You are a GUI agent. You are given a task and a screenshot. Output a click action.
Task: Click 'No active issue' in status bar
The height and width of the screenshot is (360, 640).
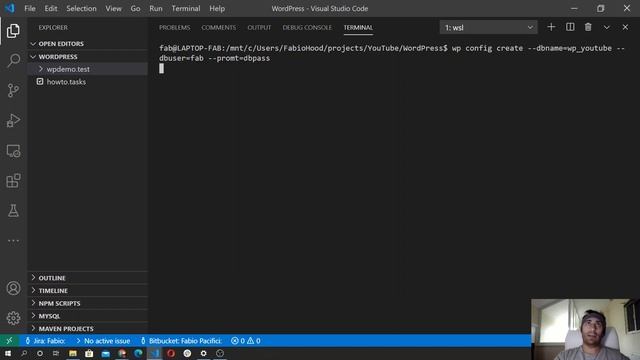tap(103, 340)
